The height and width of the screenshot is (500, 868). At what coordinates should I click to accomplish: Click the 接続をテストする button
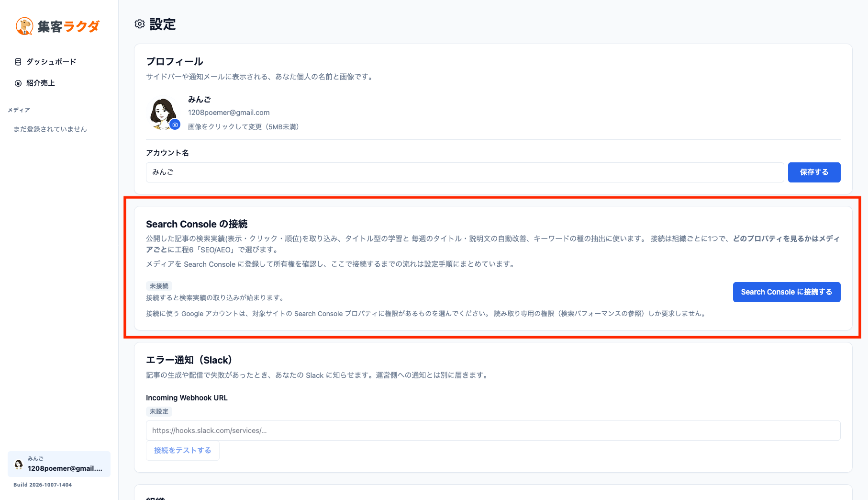[183, 451]
